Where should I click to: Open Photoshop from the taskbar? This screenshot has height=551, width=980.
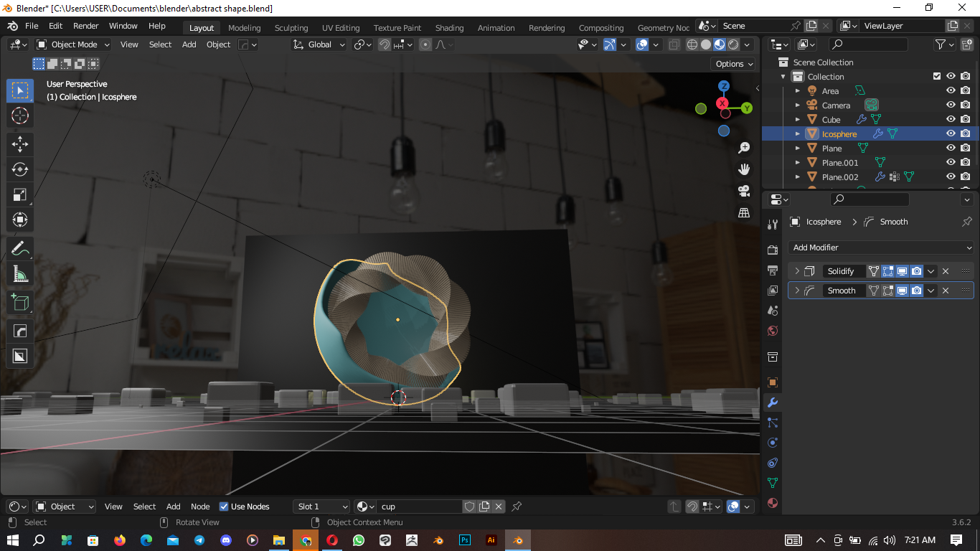click(465, 540)
